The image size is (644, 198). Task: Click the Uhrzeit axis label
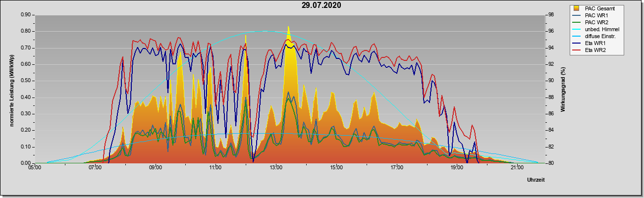tap(536, 180)
